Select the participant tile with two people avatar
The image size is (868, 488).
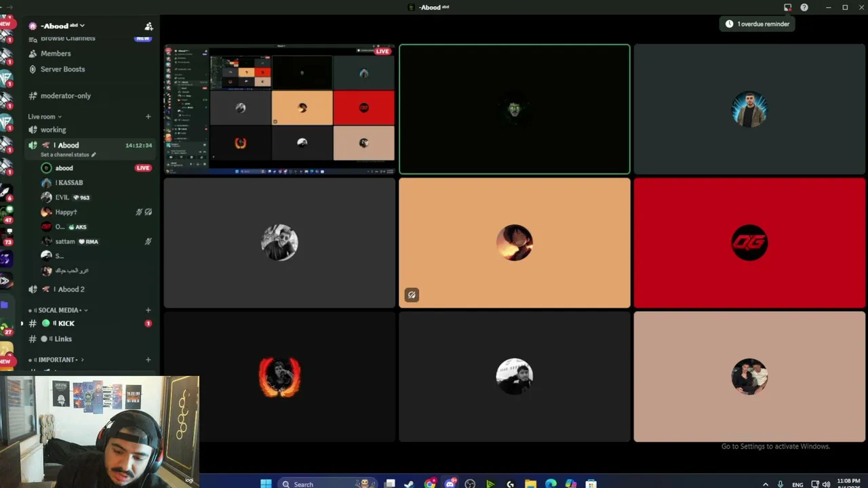[749, 376]
